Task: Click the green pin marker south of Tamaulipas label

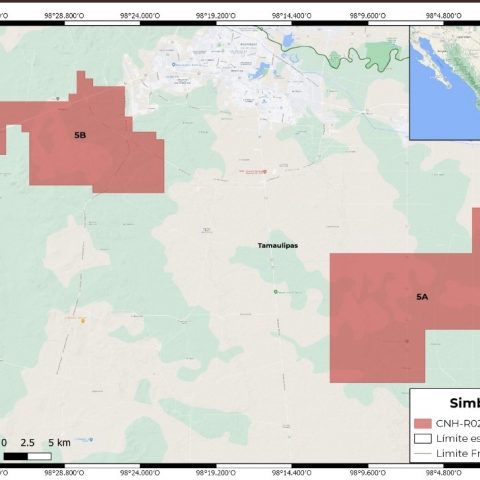Action: [x=276, y=292]
